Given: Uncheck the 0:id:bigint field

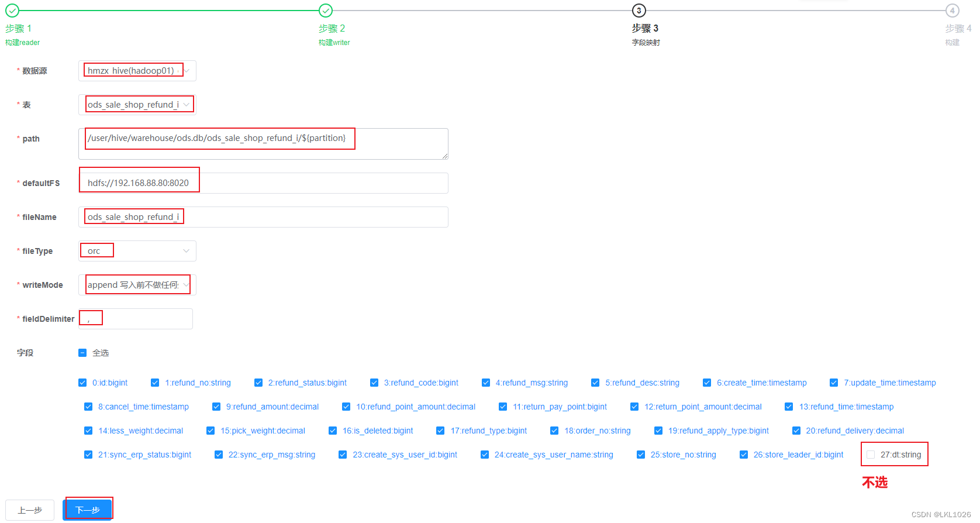Looking at the screenshot, I should pos(82,383).
